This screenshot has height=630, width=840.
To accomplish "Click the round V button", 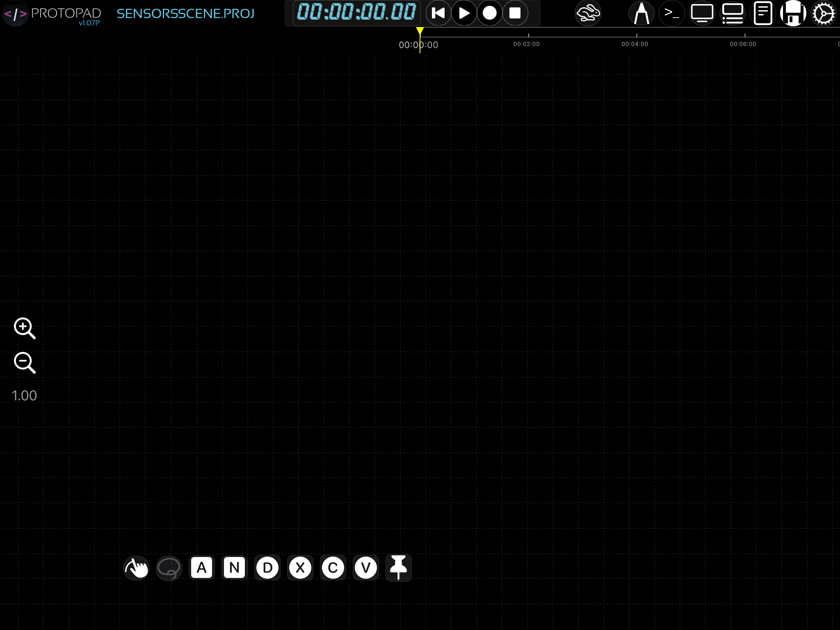I will 366,568.
